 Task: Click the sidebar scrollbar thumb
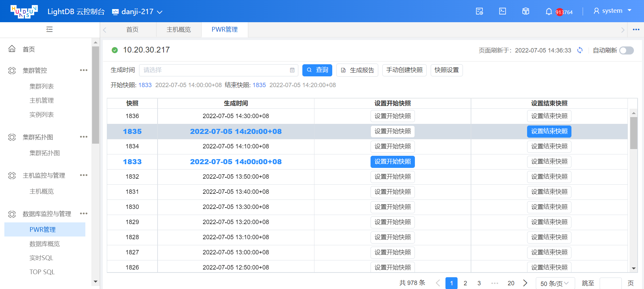point(95,95)
